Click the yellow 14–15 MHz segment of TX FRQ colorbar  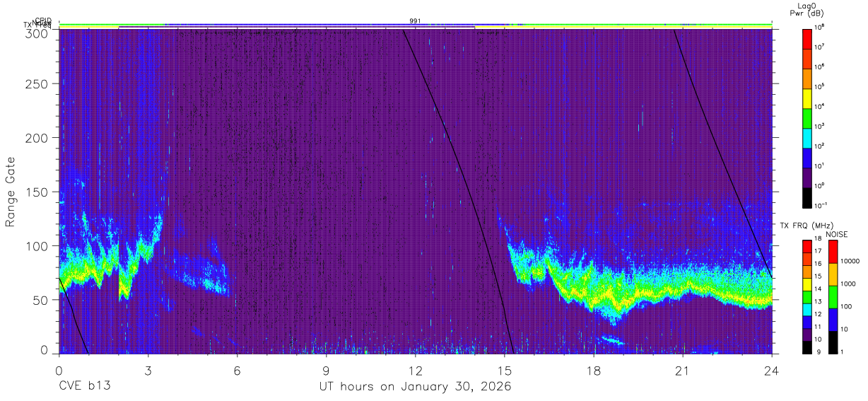(807, 283)
